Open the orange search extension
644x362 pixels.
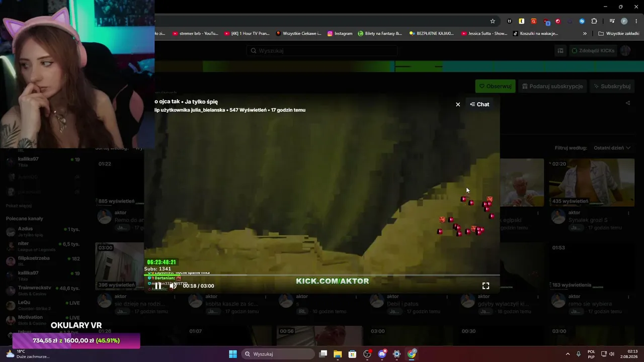tap(534, 21)
